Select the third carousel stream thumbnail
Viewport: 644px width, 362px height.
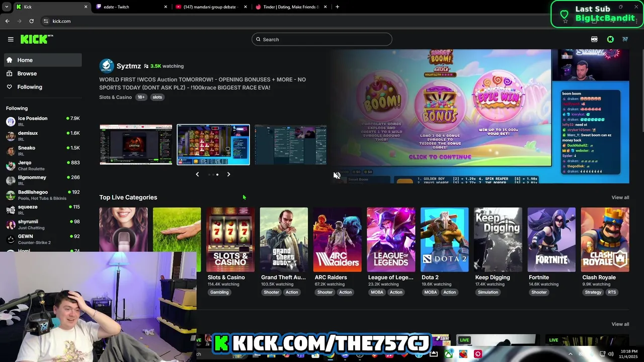tap(291, 145)
